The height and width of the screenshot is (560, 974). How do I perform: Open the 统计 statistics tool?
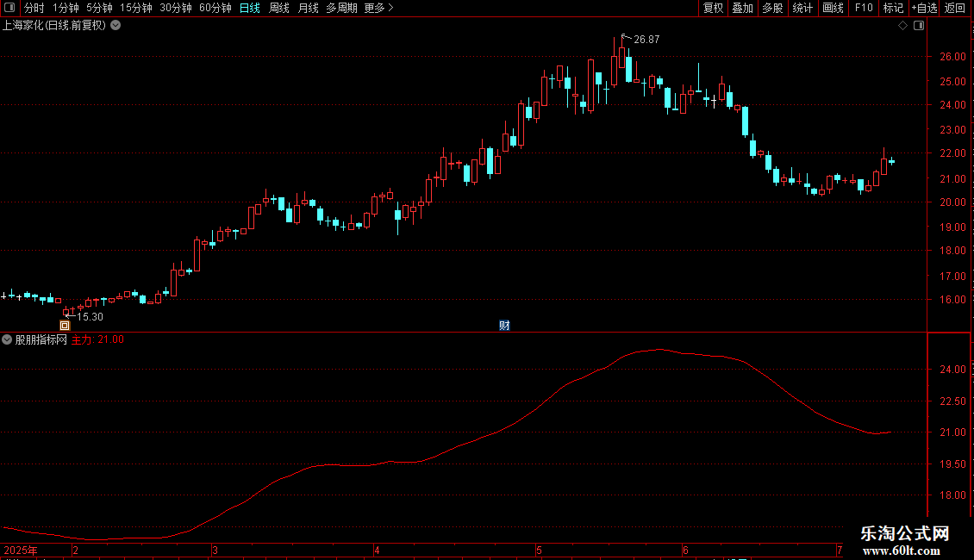802,8
